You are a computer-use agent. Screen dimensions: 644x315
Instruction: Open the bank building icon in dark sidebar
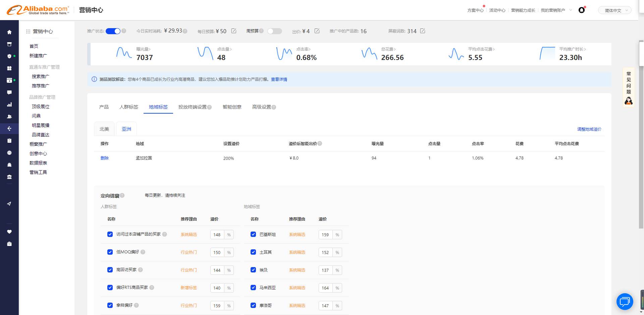pos(9,177)
